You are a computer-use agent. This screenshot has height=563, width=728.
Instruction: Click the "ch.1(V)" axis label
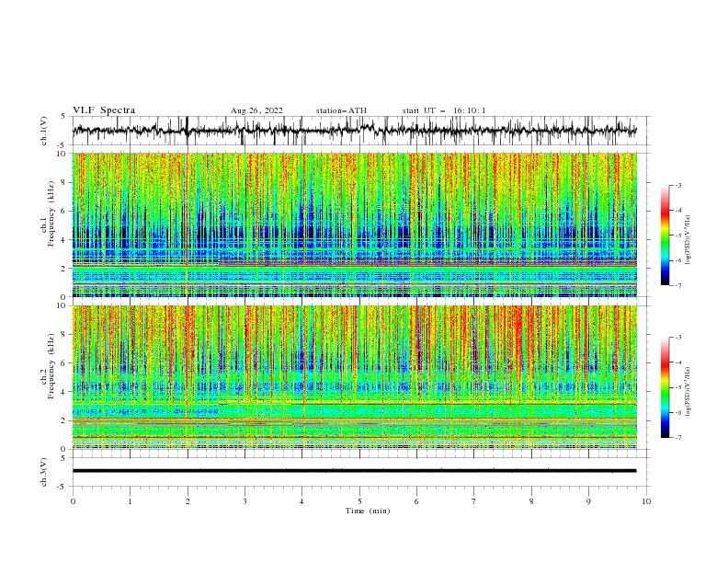(x=44, y=131)
